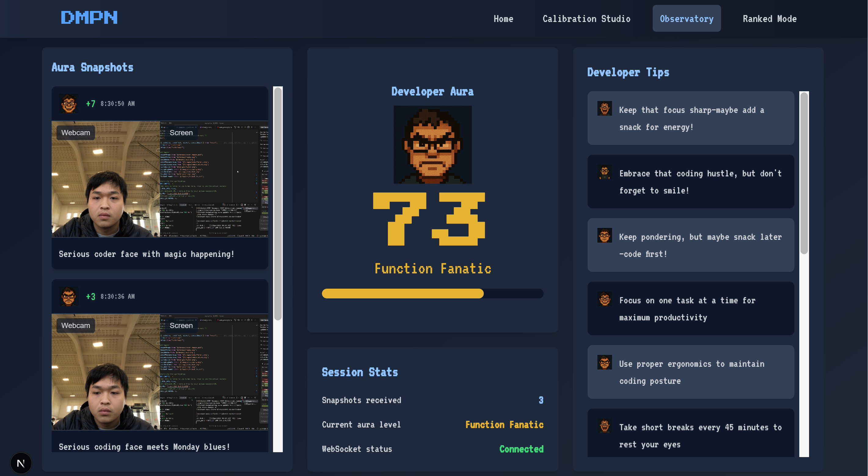Click the avatar beside the +7 snapshot
Viewport: 868px width, 476px height.
[69, 103]
